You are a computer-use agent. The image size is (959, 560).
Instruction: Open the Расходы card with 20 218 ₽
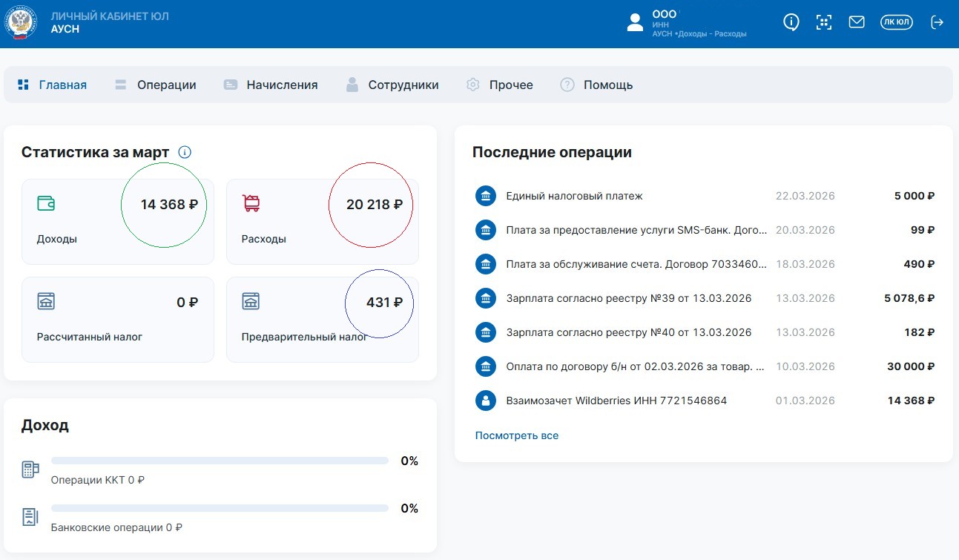click(x=323, y=222)
